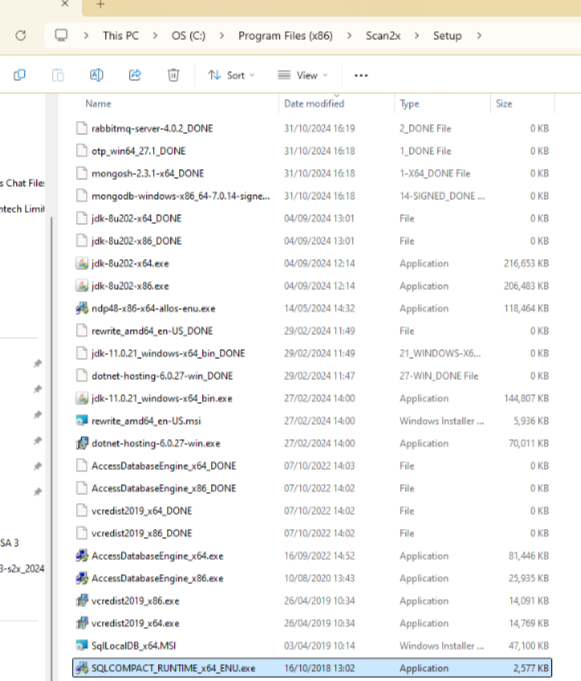Click the Paste icon in toolbar
Viewport: 581px width, 681px height.
[x=58, y=75]
